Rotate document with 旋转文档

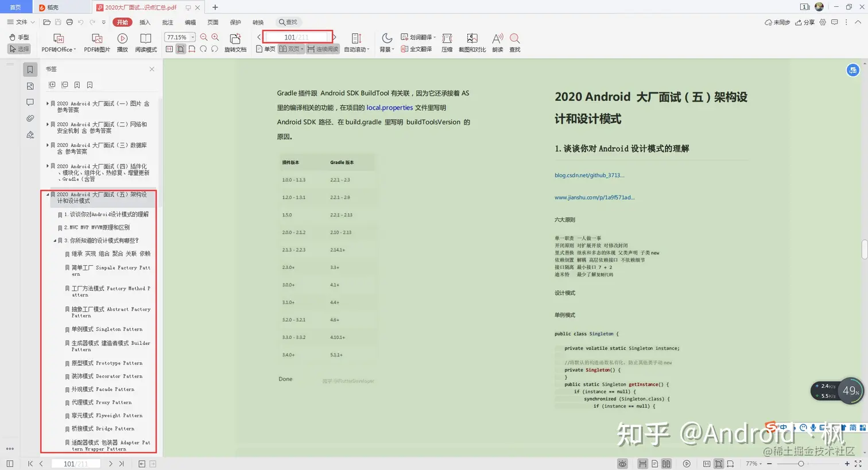[x=235, y=43]
